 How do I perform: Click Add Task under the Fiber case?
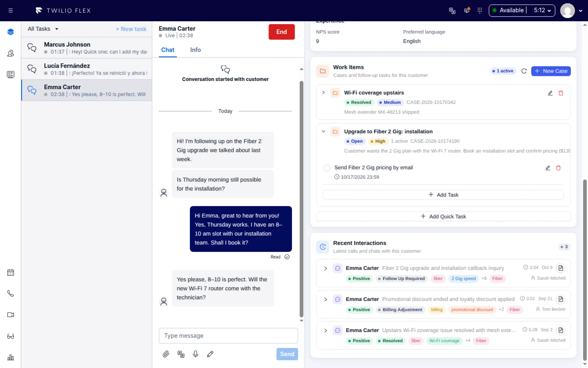443,195
